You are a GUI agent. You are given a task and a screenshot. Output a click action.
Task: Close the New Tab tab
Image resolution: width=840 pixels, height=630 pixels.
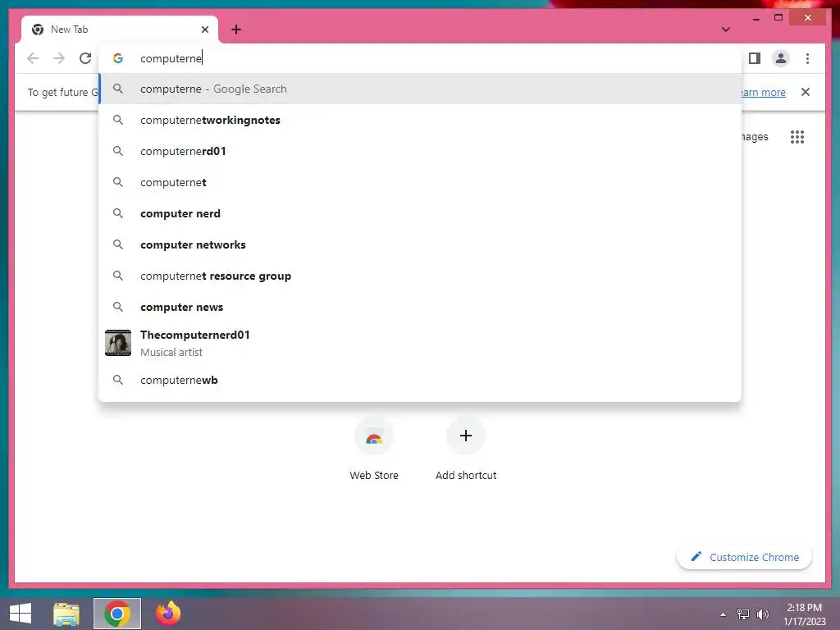(204, 30)
